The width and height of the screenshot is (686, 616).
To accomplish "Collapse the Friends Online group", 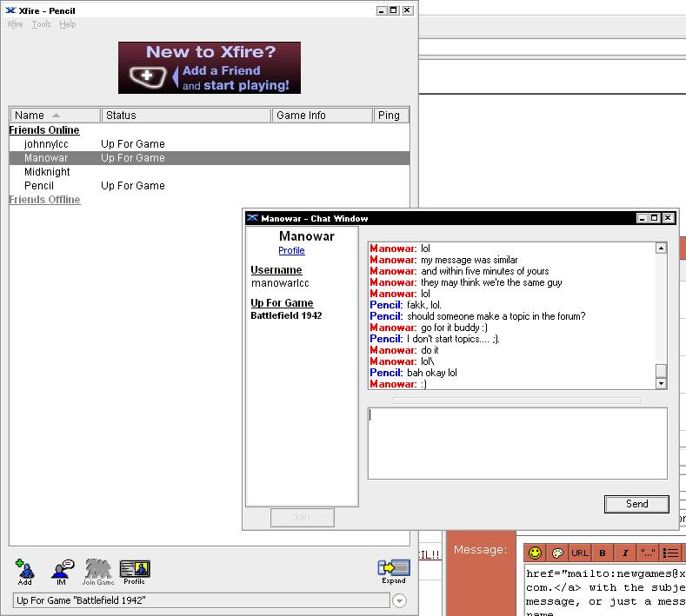I will tap(44, 129).
